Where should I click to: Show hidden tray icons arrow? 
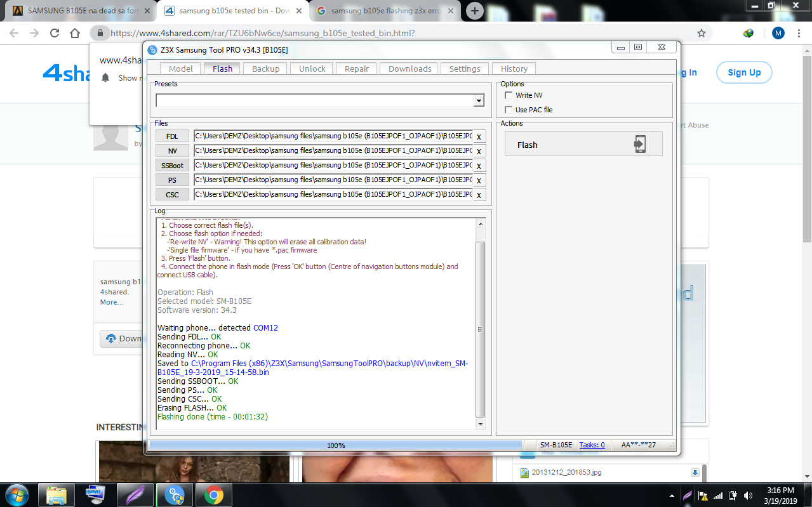672,496
